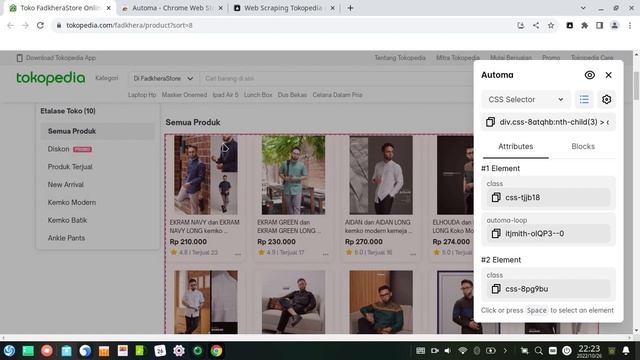
Task: Toggle the browser side panel
Action: coord(599,25)
